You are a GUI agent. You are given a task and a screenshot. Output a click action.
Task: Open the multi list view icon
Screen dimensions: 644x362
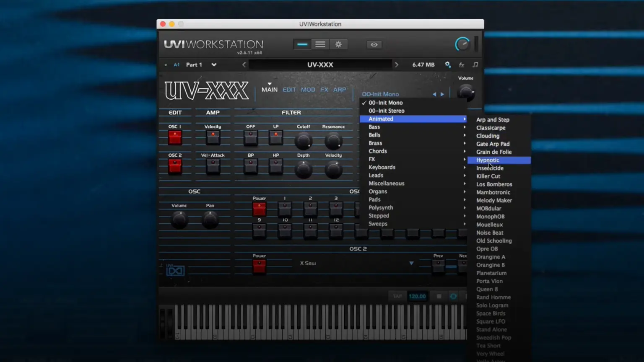tap(320, 44)
